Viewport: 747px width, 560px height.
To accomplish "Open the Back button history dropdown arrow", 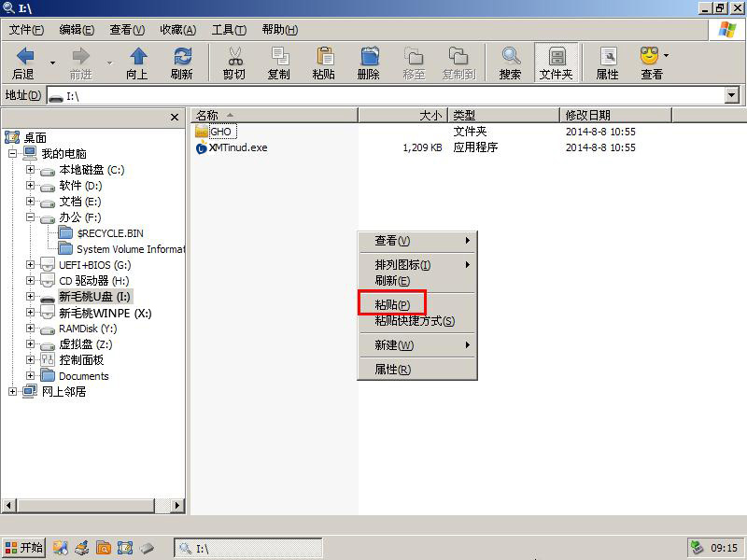I will (x=53, y=63).
